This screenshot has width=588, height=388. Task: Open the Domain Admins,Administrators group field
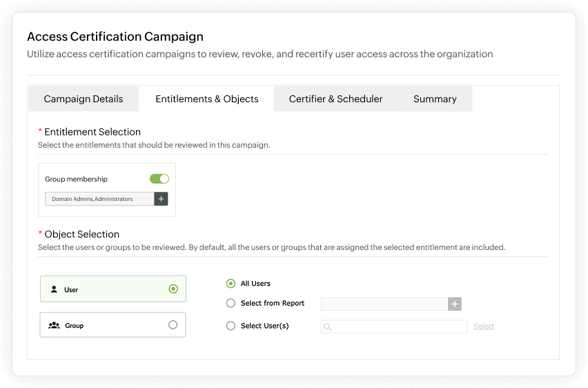(x=99, y=199)
